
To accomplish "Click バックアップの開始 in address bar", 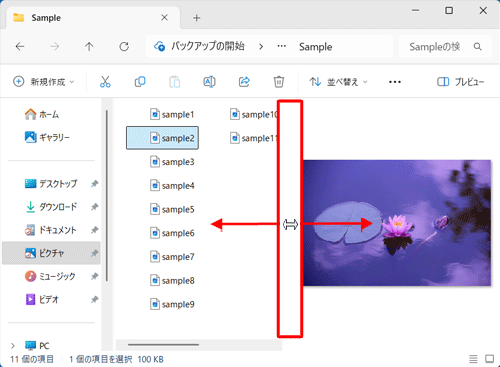I will [208, 46].
